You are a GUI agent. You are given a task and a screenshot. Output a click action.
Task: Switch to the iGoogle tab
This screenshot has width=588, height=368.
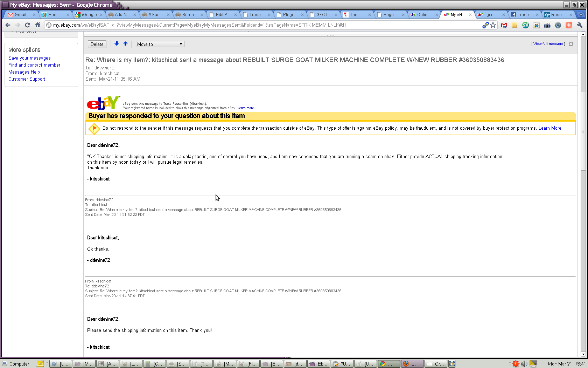[x=89, y=15]
